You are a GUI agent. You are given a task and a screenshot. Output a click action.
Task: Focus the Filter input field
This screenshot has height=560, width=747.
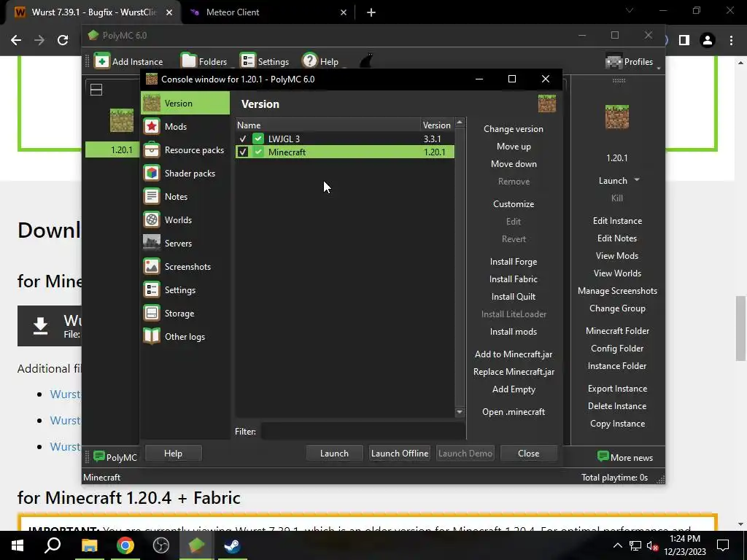(363, 432)
